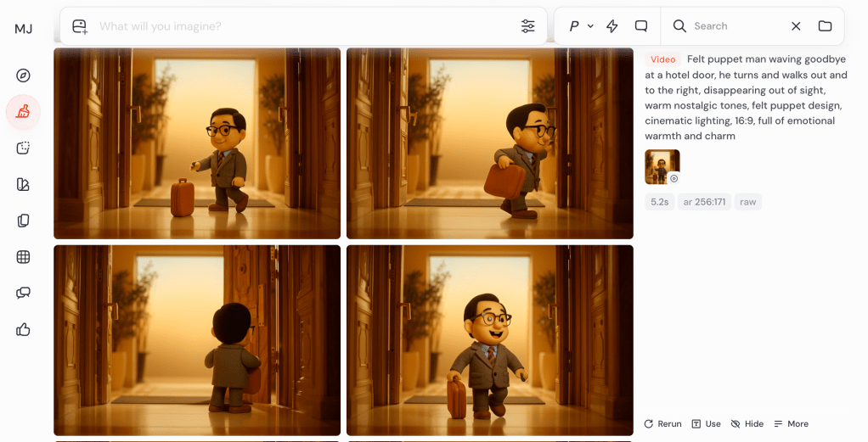Select the Create paintbrush icon in sidebar
868x442 pixels.
[x=24, y=112]
